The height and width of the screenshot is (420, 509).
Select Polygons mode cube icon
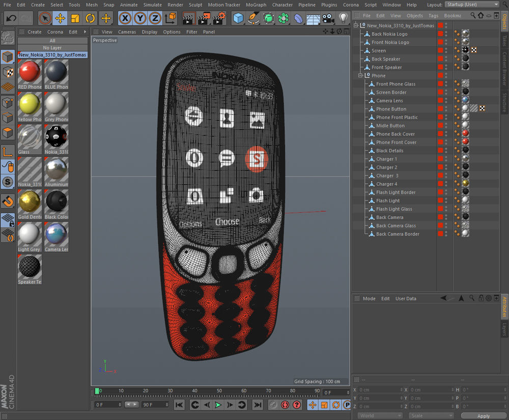point(8,133)
